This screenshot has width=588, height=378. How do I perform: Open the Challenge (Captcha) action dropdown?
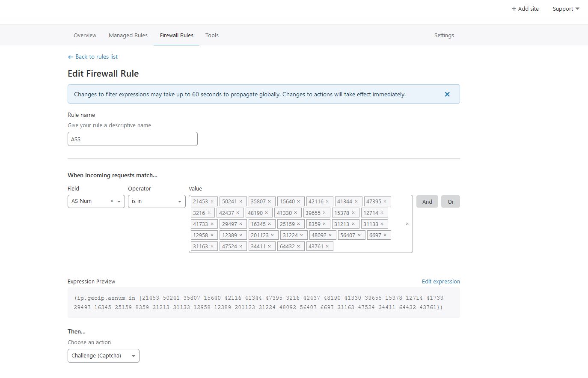(133, 356)
